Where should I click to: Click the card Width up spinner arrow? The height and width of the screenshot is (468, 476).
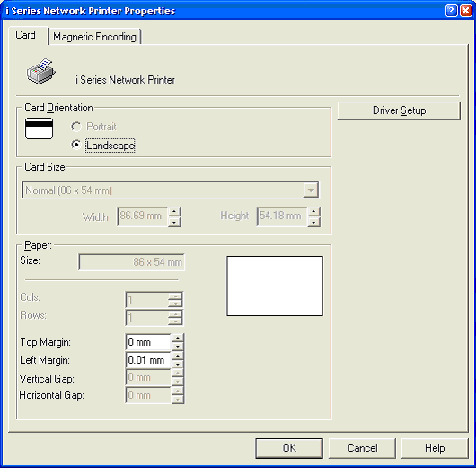tap(174, 212)
